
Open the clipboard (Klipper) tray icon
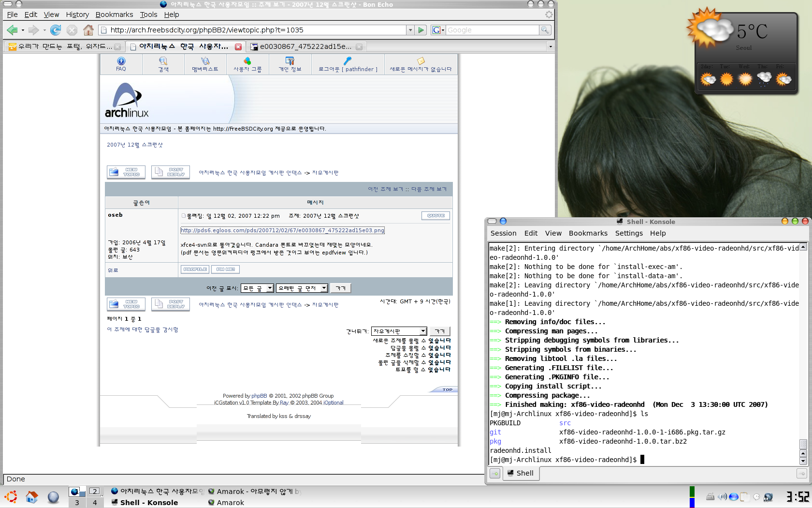pyautogui.click(x=745, y=497)
